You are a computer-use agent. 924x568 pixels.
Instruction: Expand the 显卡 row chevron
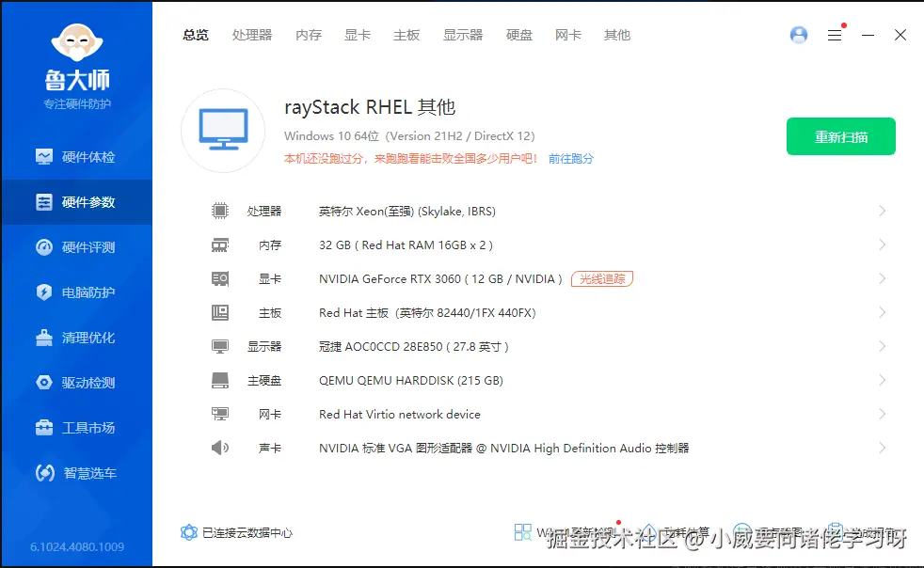883,278
